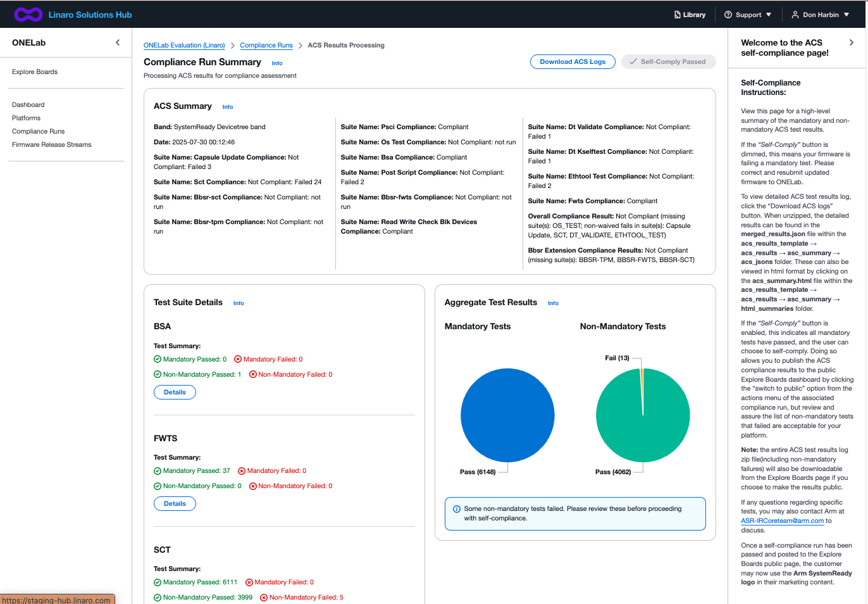The width and height of the screenshot is (868, 604).
Task: Click the Overall Compliance Result text
Action: click(609, 225)
